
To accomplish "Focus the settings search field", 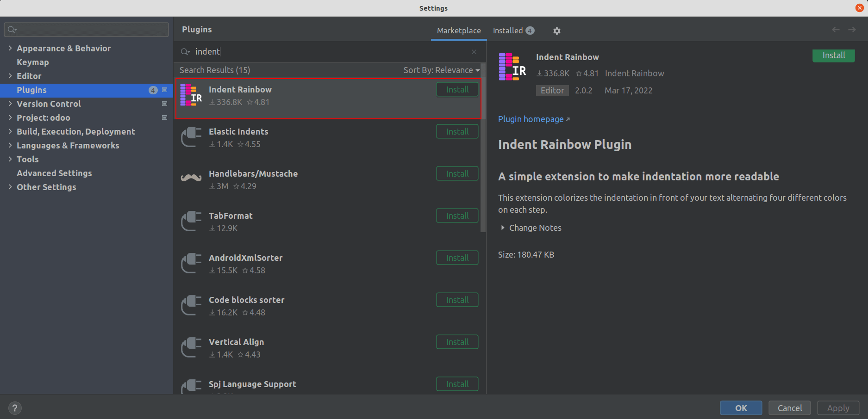I will (87, 30).
